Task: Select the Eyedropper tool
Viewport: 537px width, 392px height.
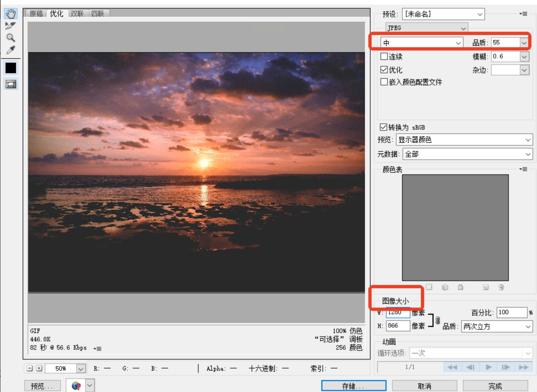Action: [11, 50]
